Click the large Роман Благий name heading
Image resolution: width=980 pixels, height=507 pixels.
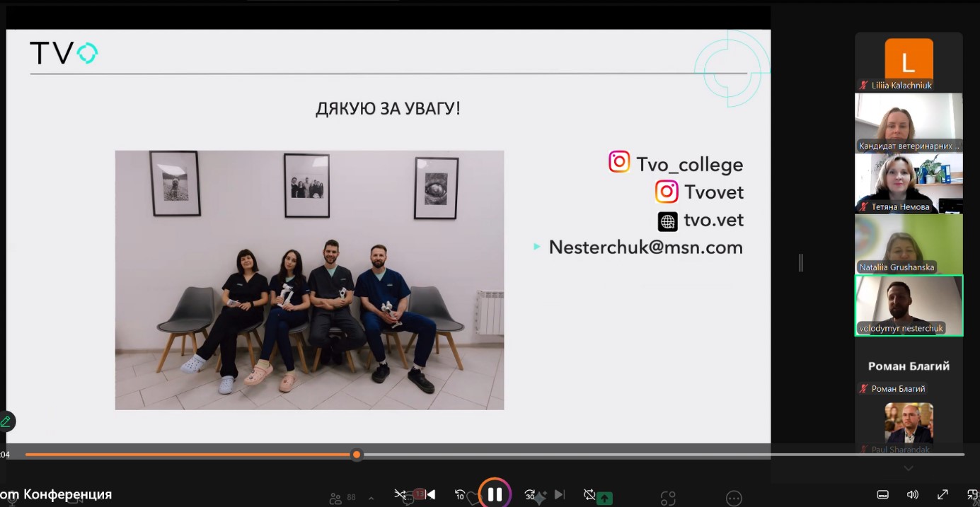click(909, 366)
